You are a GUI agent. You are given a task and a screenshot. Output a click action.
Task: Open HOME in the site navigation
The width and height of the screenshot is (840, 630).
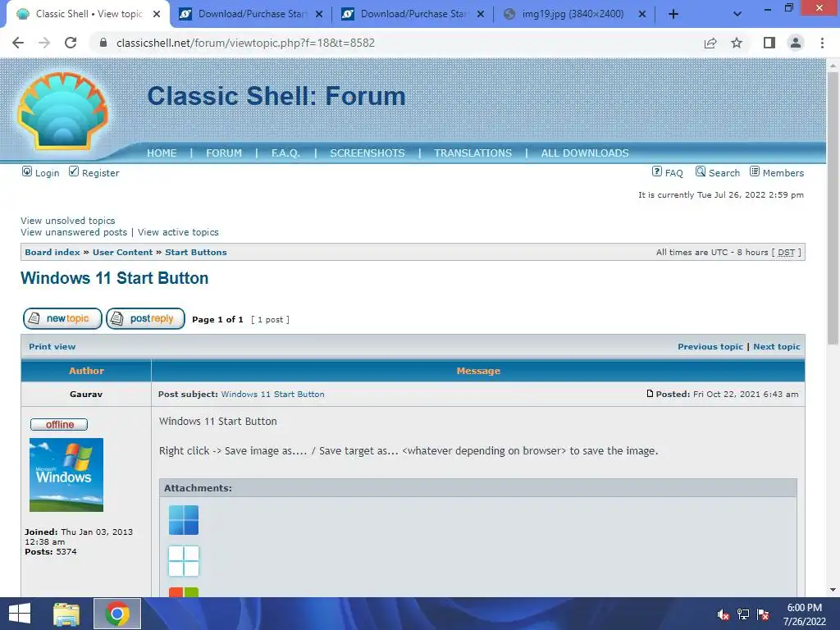[x=162, y=153]
